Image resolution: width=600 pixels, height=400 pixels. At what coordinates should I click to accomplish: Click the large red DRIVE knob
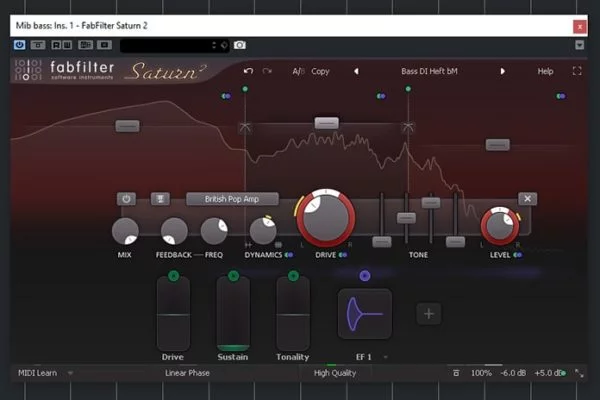click(x=326, y=218)
